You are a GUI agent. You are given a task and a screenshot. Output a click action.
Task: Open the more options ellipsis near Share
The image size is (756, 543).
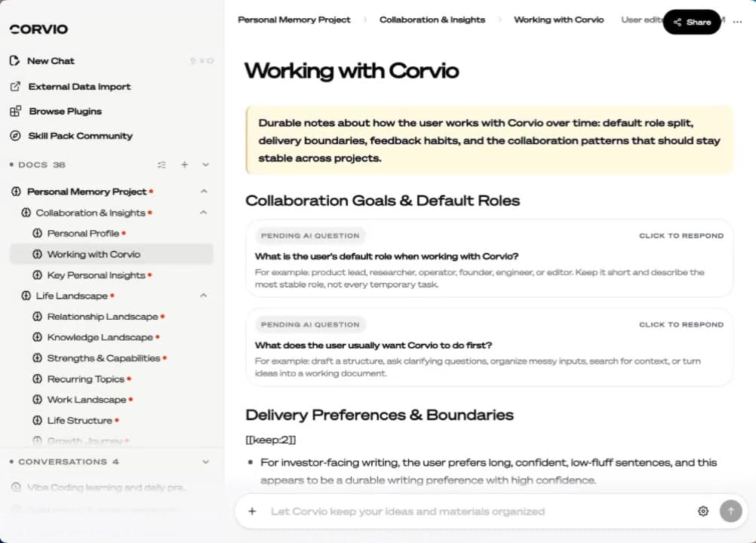click(x=737, y=22)
